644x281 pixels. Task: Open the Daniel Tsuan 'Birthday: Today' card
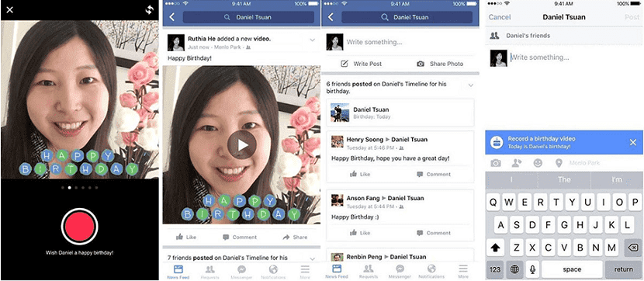400,113
